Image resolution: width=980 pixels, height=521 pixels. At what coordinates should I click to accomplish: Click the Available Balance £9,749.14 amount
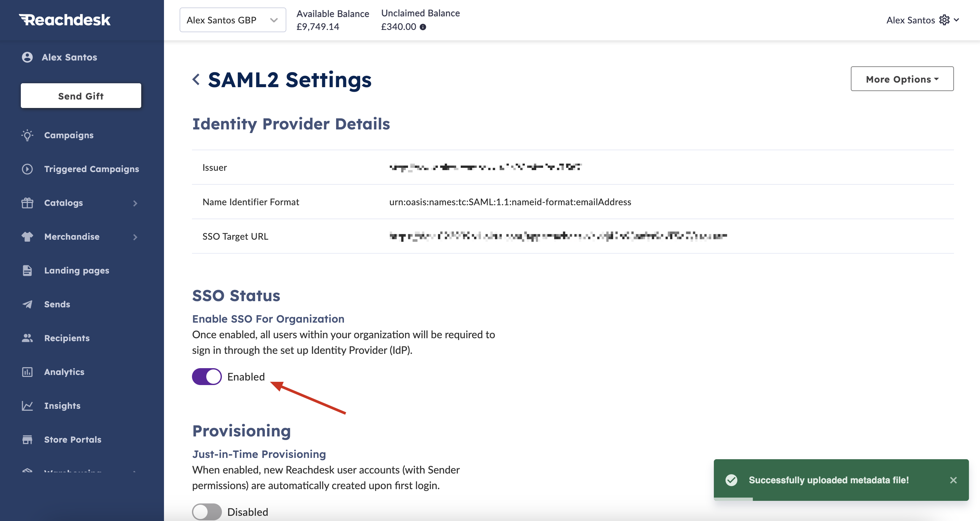[318, 27]
